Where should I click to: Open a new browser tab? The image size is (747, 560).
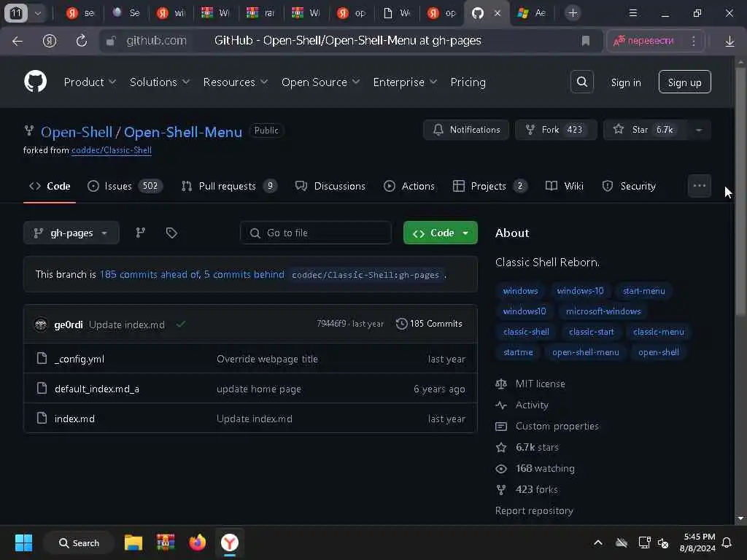[573, 13]
